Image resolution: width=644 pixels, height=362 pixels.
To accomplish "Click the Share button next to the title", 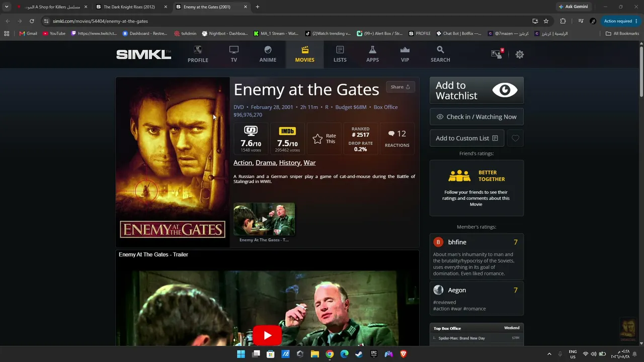I will coord(400,87).
